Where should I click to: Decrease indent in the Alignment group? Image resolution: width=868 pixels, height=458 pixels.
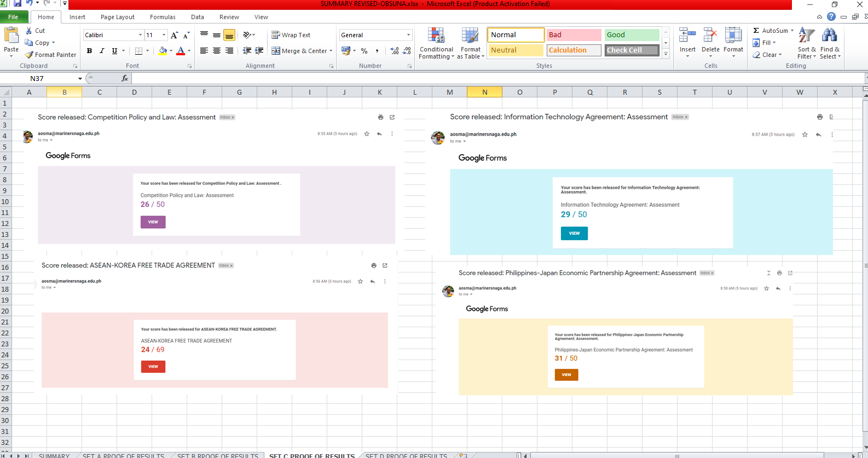point(247,51)
